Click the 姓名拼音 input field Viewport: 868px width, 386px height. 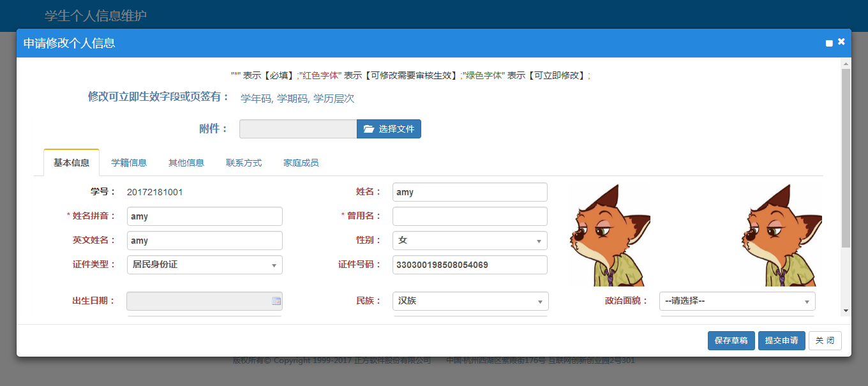click(205, 216)
